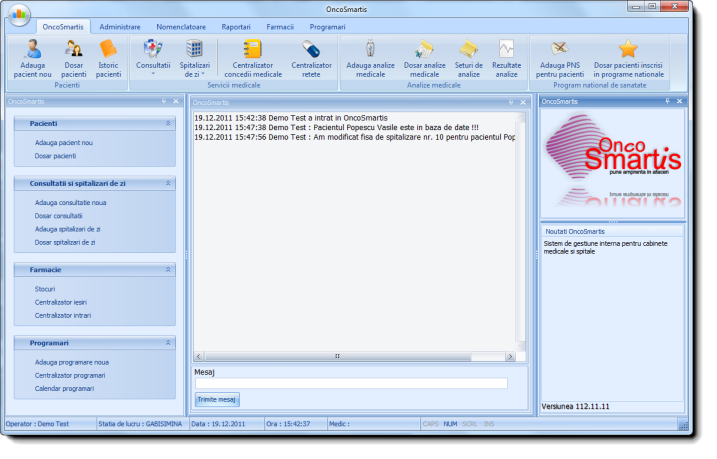Open Dosar consultatii sidebar link
717x459 pixels.
59,216
